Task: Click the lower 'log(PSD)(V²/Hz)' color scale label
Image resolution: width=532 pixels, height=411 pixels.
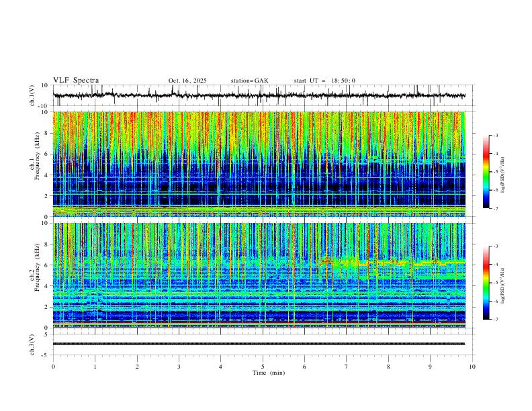Action: click(503, 285)
